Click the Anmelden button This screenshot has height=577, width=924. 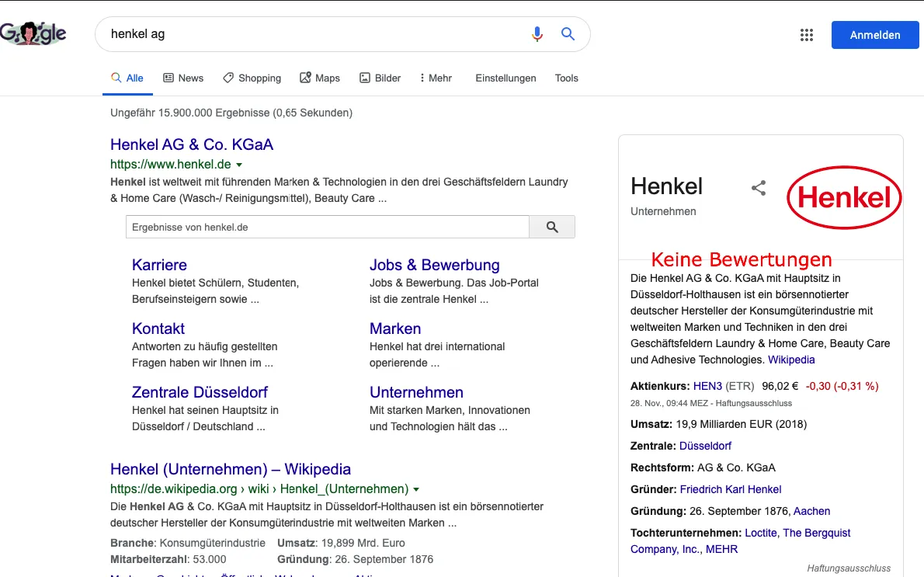click(x=874, y=35)
